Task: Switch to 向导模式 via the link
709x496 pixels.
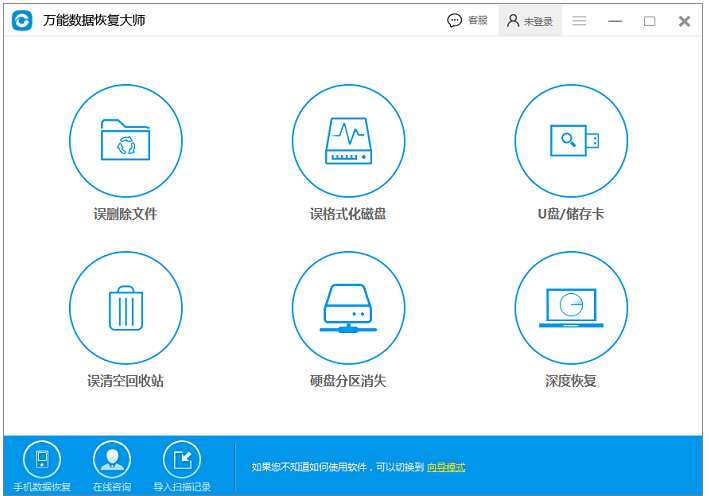Action: coord(446,467)
